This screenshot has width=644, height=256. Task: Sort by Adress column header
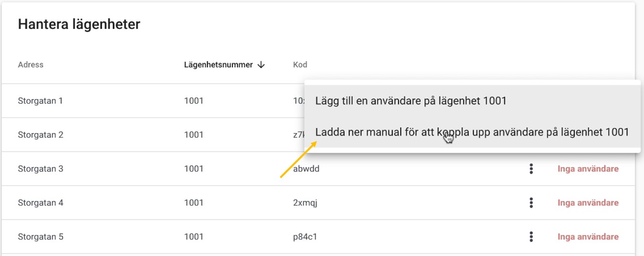click(x=30, y=65)
